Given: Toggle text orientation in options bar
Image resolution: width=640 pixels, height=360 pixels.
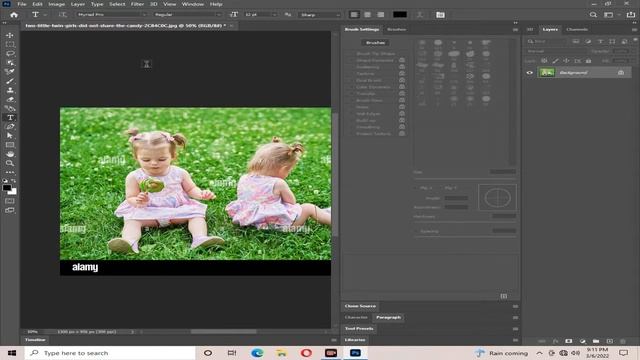Looking at the screenshot, I should coord(62,15).
